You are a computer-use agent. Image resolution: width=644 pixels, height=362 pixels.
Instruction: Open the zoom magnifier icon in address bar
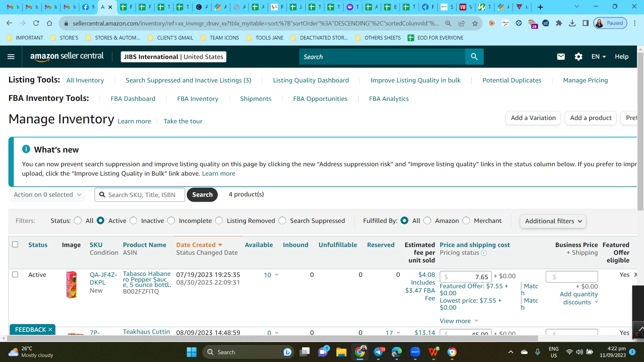click(448, 23)
